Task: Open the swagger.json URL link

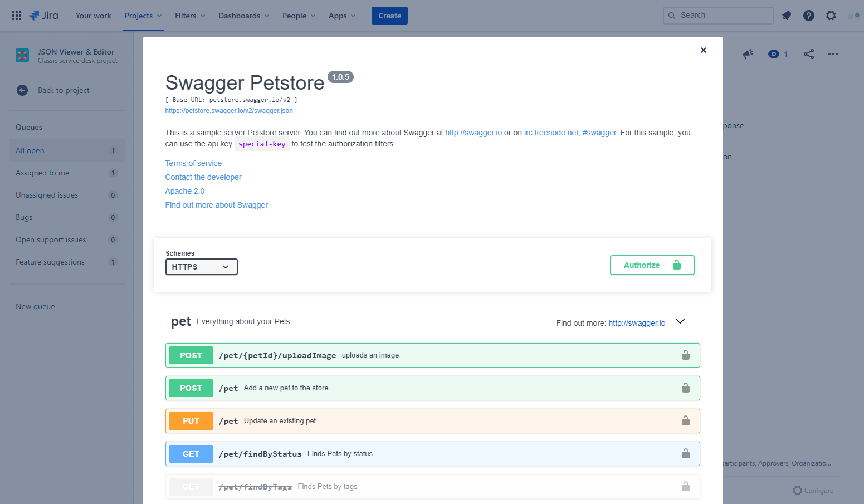Action: click(229, 111)
